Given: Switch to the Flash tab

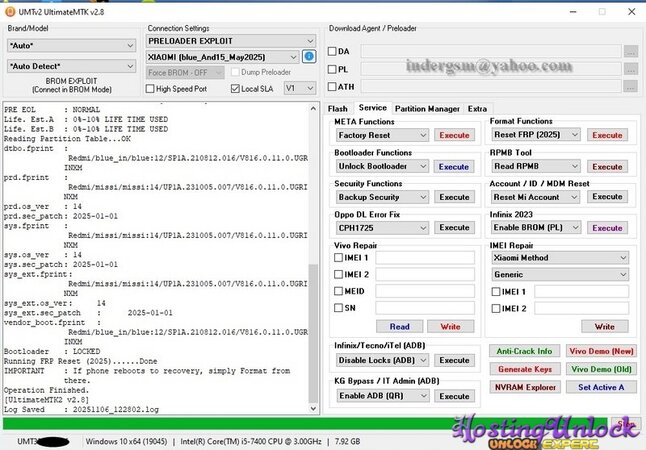Looking at the screenshot, I should (x=337, y=108).
